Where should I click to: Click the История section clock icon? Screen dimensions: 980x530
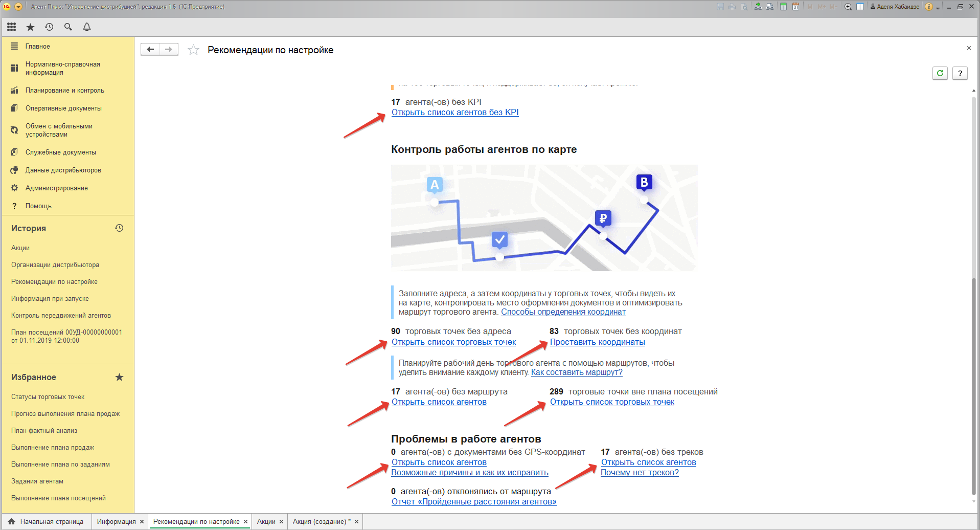point(119,228)
